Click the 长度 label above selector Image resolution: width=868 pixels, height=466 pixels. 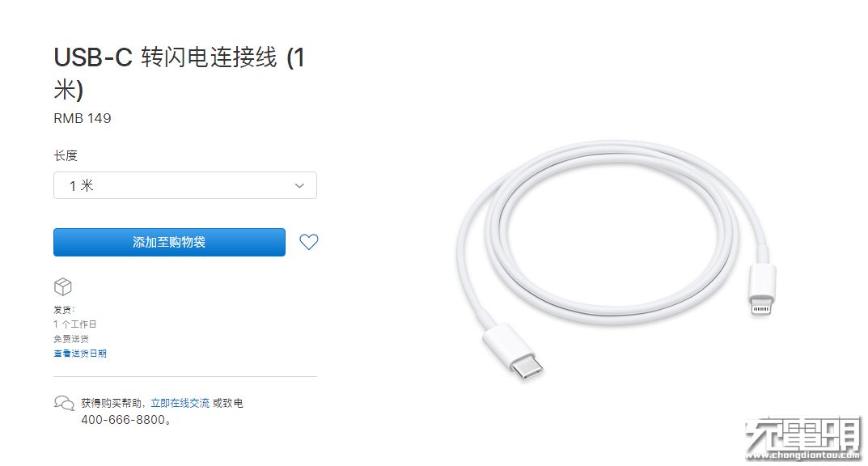pyautogui.click(x=66, y=155)
